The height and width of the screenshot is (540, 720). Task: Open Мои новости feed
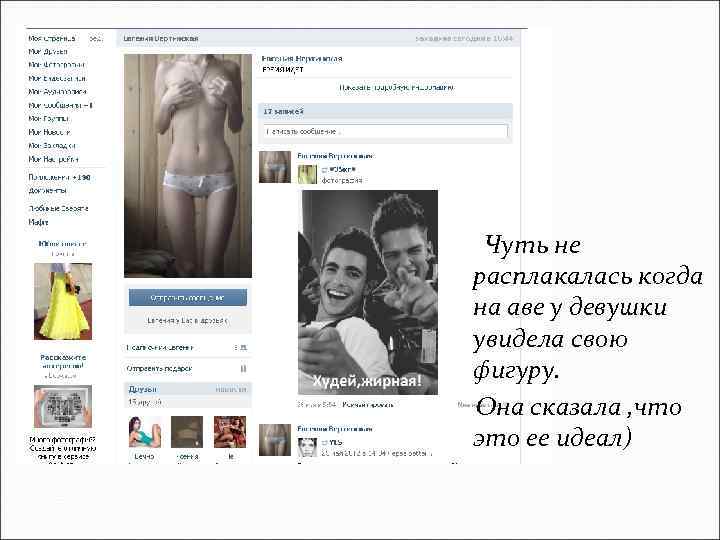coord(49,132)
